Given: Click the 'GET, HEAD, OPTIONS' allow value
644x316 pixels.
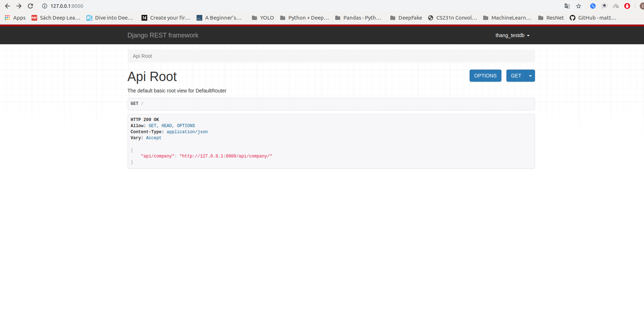Looking at the screenshot, I should [x=172, y=126].
